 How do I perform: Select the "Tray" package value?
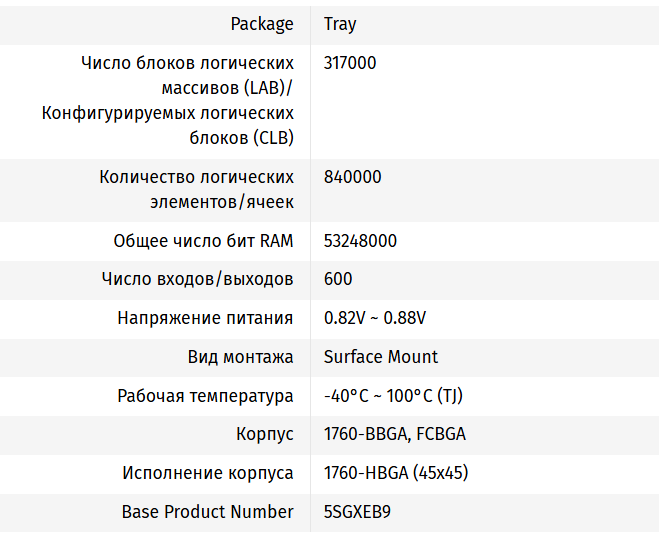tap(340, 24)
